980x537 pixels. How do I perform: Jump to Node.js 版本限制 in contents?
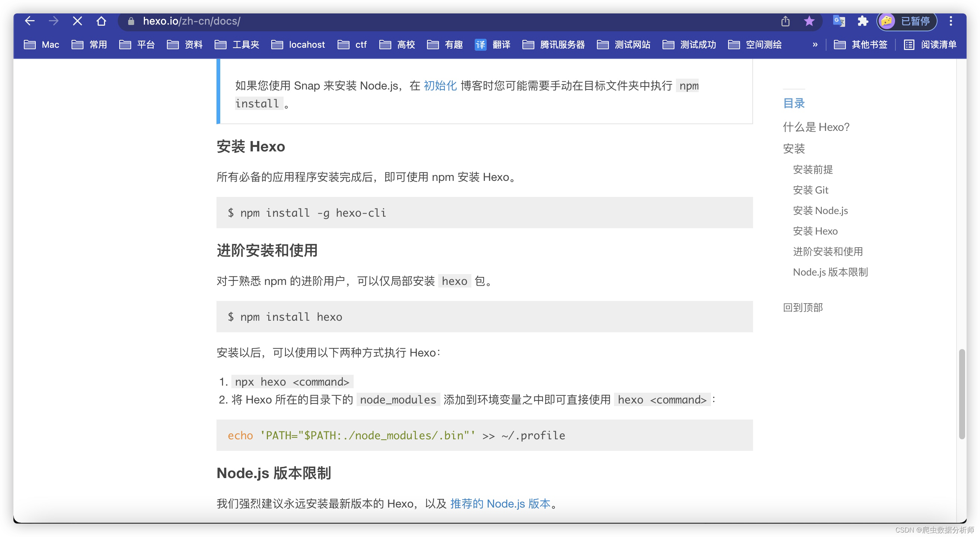[x=830, y=272]
